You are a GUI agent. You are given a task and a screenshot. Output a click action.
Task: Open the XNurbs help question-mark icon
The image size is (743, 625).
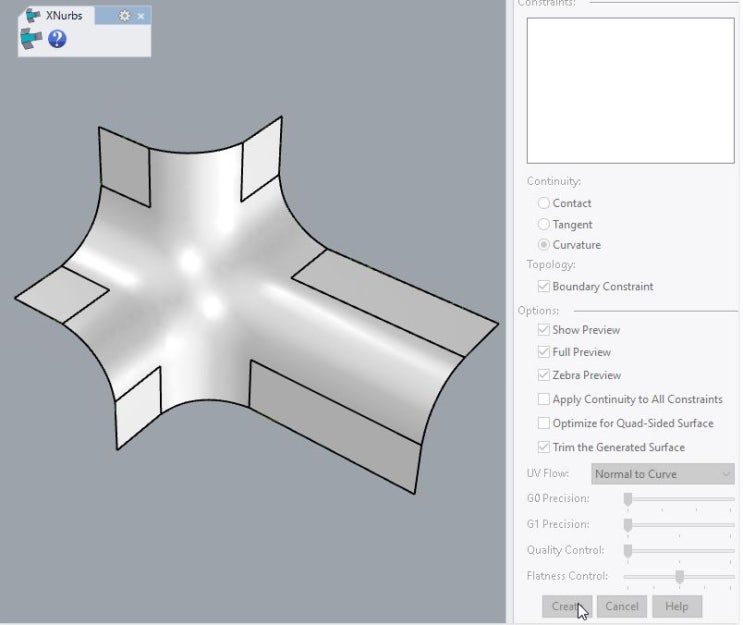click(x=57, y=39)
